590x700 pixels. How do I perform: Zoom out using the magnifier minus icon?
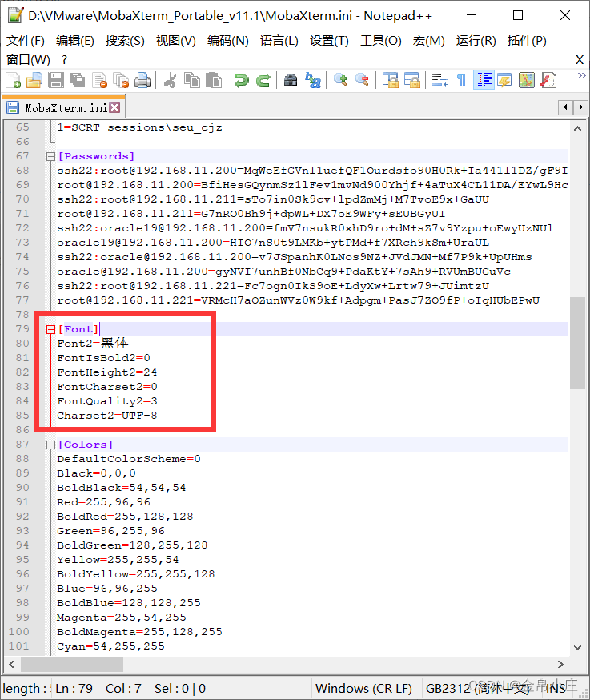(363, 80)
